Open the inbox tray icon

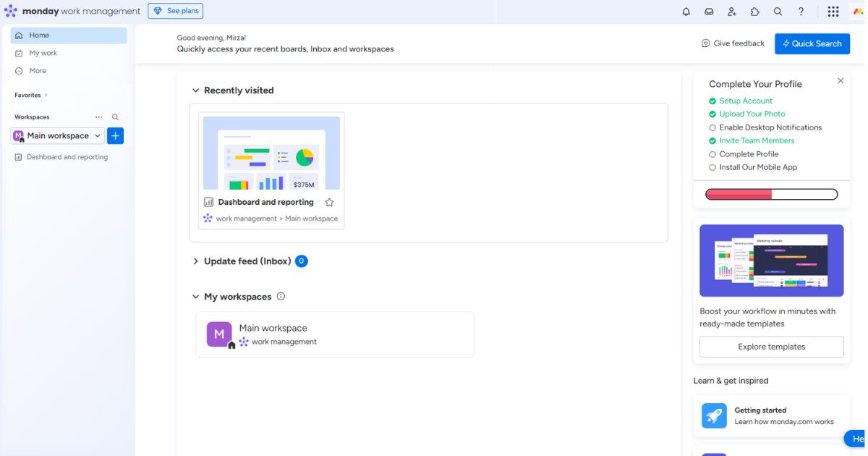(709, 12)
